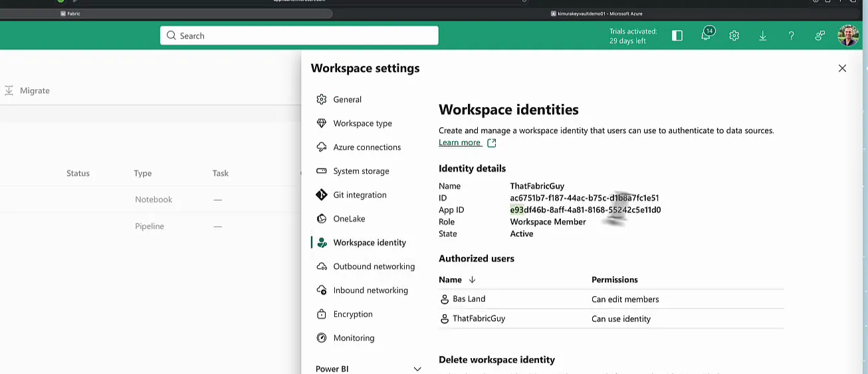Click the Workspace Member role value
Screen dimensions: 868x374
tap(548, 222)
